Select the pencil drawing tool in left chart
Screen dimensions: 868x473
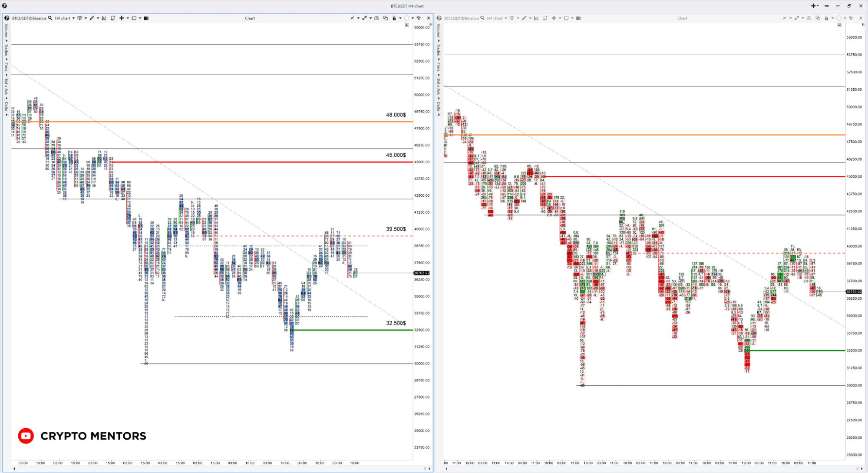pos(92,18)
